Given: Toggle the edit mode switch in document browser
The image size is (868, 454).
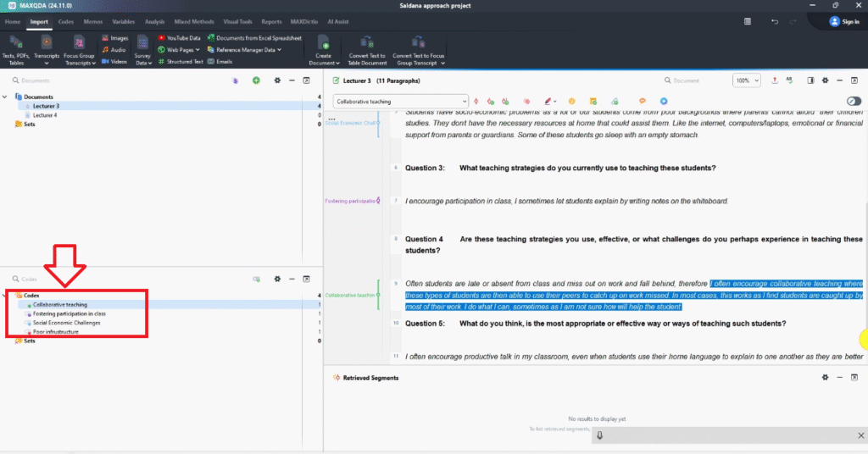Looking at the screenshot, I should tap(853, 102).
